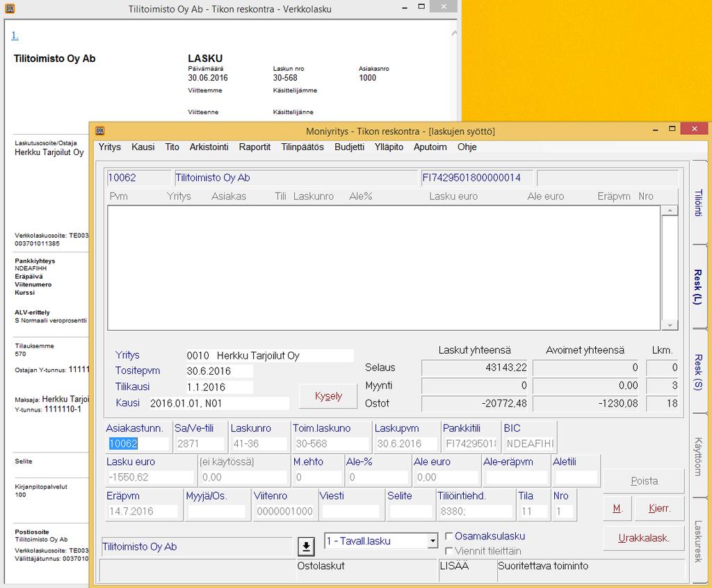Click the Yritys field showing Herkku Tarjoilut Oy

(x=269, y=356)
